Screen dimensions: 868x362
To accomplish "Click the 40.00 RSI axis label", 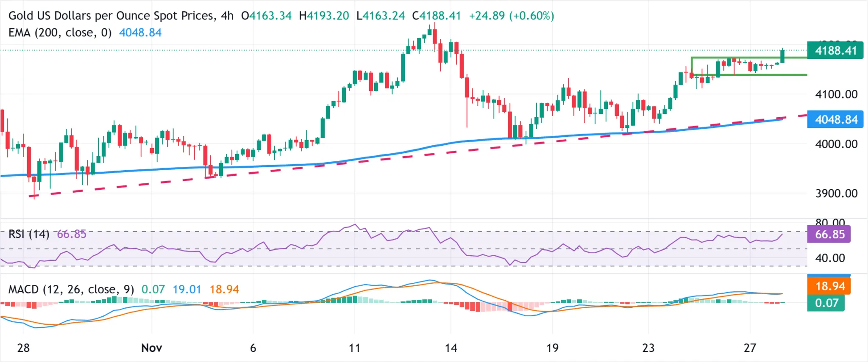I will (829, 258).
